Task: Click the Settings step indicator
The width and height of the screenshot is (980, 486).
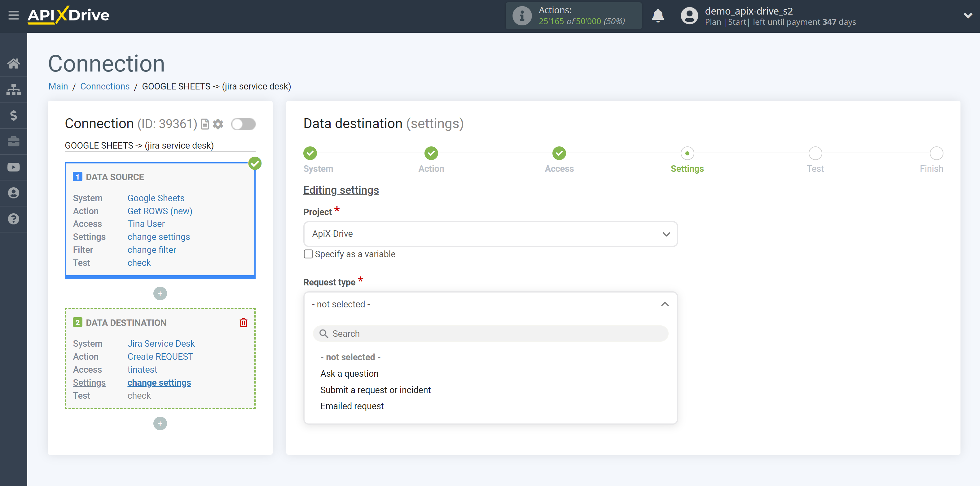Action: 687,154
